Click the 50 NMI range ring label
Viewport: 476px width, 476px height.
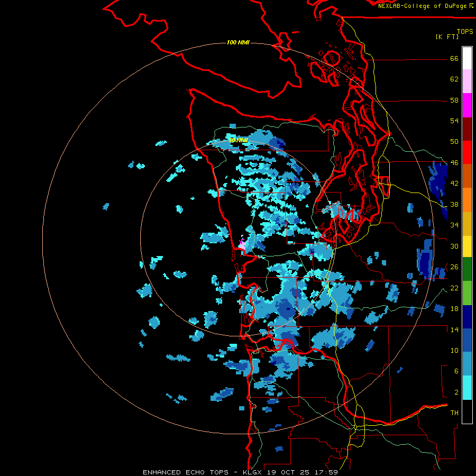click(238, 140)
